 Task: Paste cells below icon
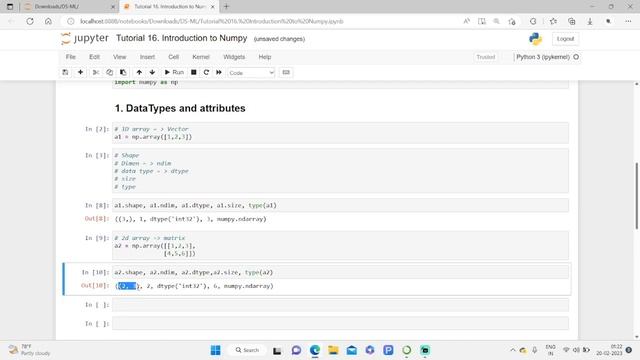pyautogui.click(x=123, y=72)
